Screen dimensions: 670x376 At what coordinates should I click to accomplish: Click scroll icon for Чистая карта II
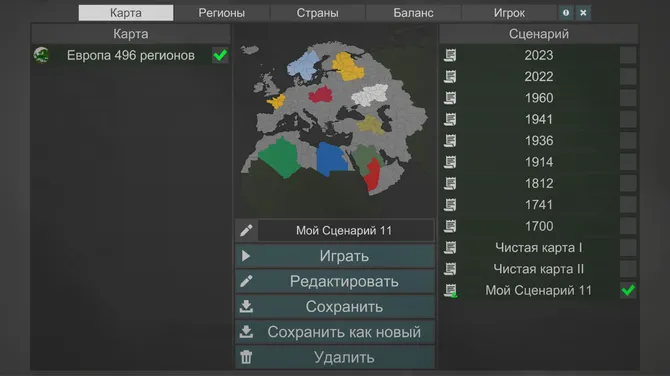450,269
